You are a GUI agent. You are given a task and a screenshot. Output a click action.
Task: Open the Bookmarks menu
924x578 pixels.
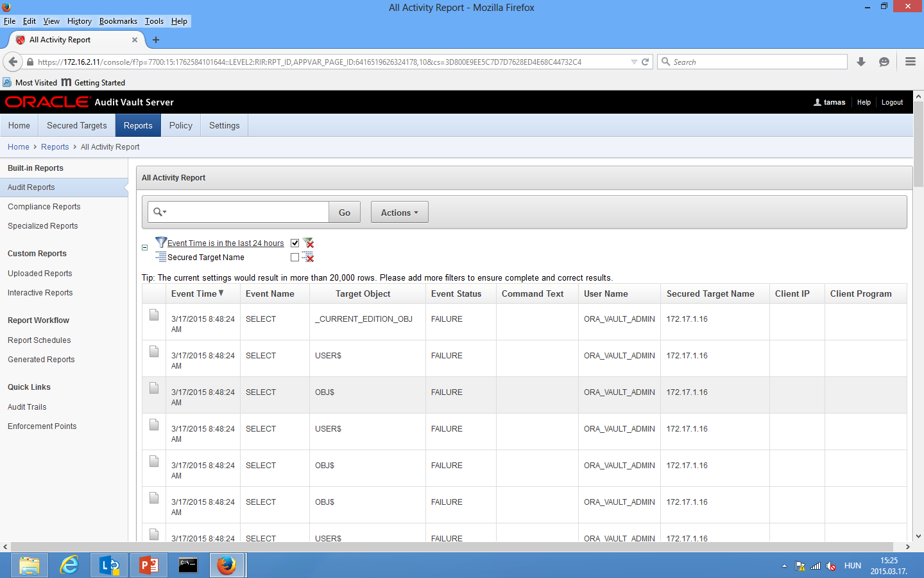(x=118, y=21)
